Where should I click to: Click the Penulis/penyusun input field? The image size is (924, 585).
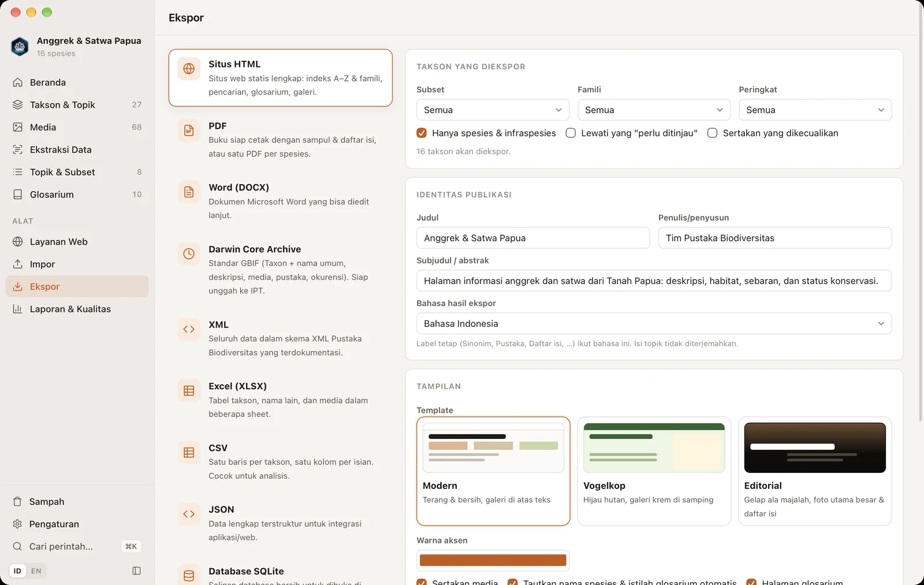(775, 238)
